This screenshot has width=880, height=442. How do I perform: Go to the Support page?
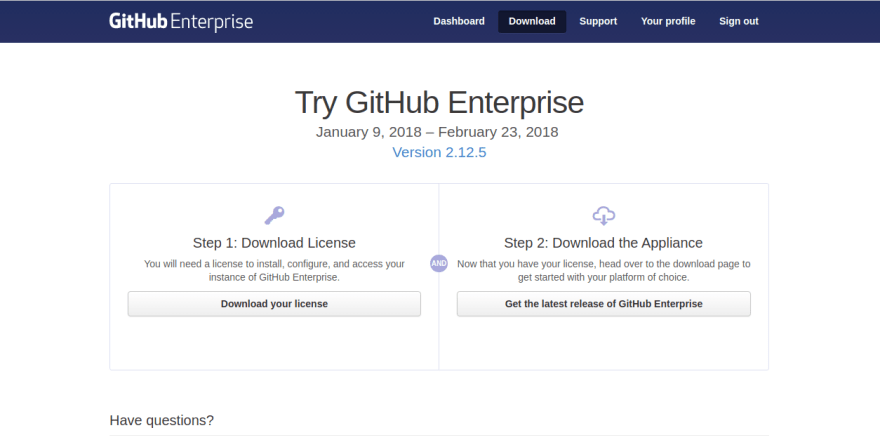tap(598, 21)
